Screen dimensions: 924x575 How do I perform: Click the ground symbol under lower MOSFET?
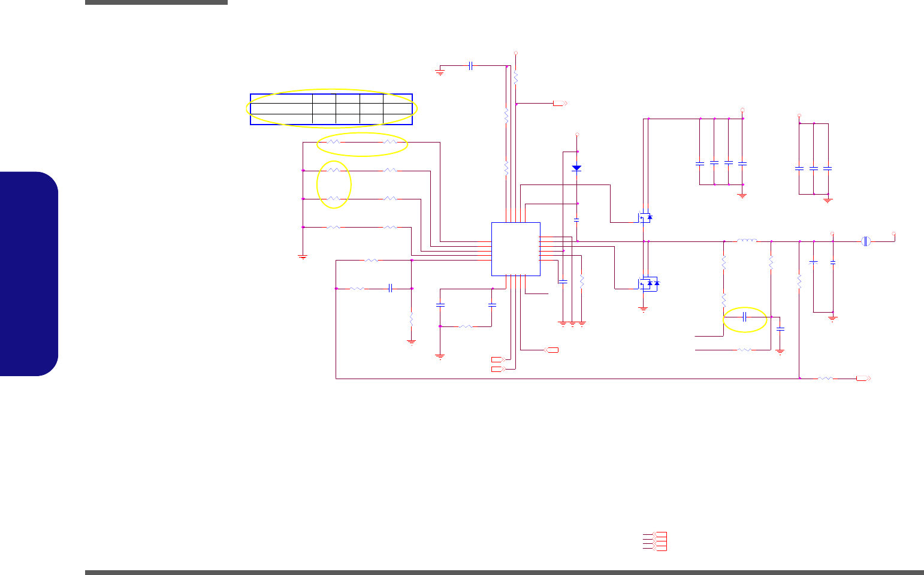[644, 310]
